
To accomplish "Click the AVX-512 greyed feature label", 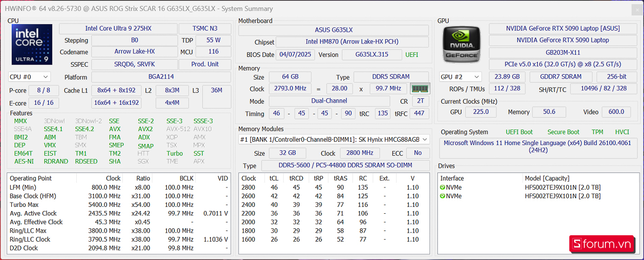I will click(x=178, y=129).
